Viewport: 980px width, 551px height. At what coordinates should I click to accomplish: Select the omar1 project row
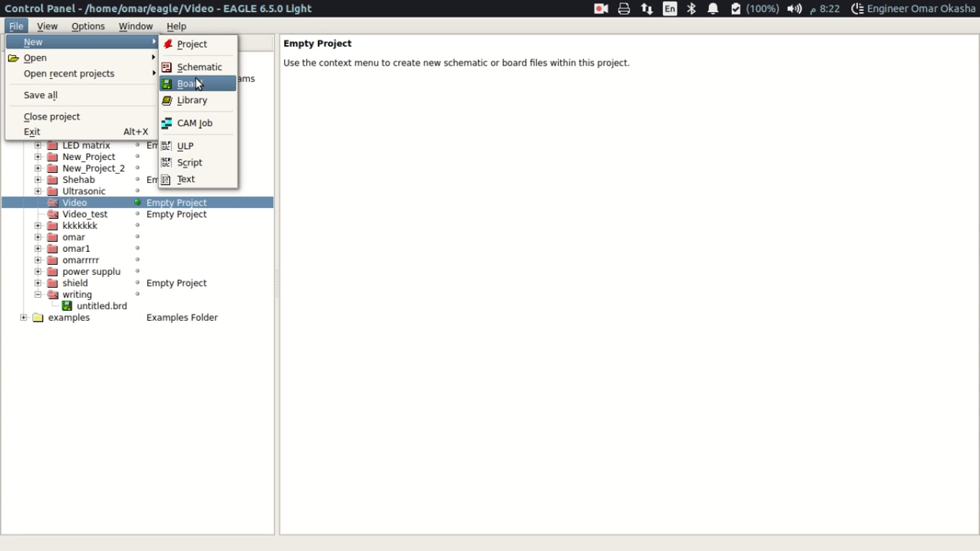click(138, 249)
